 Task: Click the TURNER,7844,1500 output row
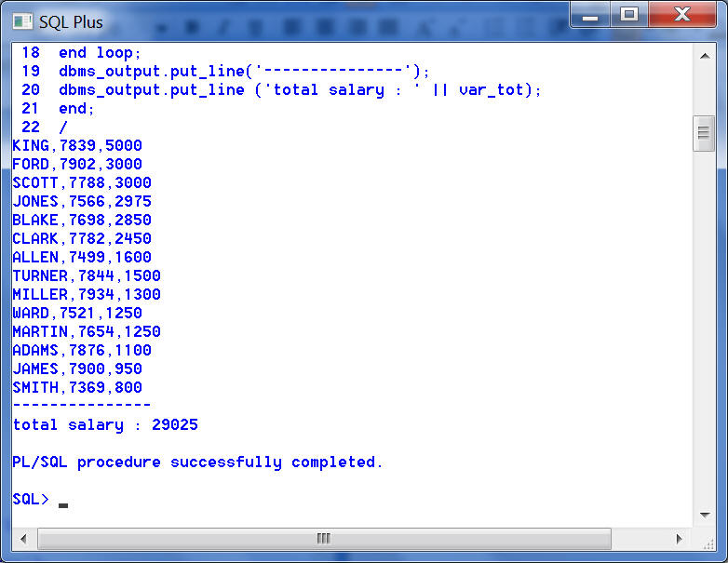(87, 275)
